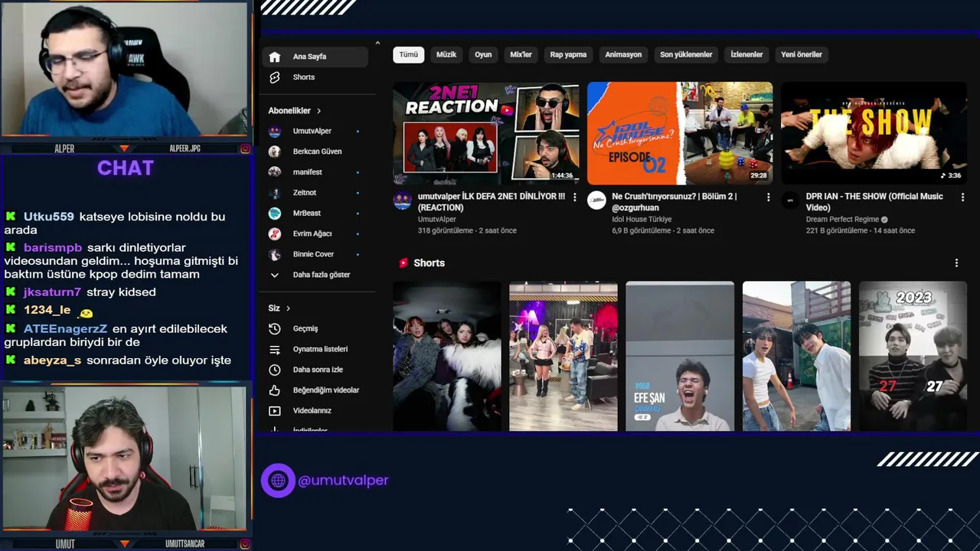Click Idol House Türkiye channel avatar
Image resolution: width=980 pixels, height=551 pixels.
coord(596,201)
